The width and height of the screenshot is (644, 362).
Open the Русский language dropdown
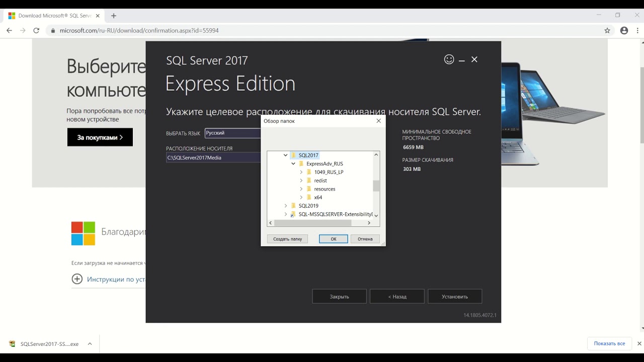(x=233, y=133)
